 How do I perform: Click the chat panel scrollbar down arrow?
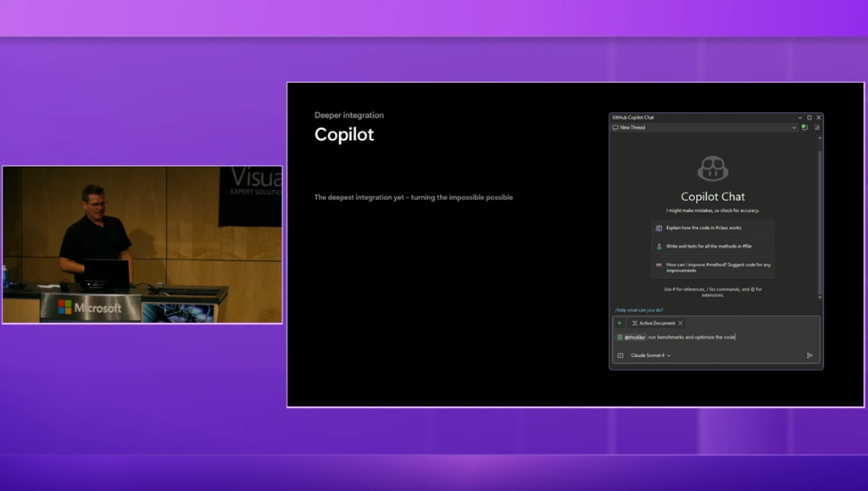(x=820, y=298)
